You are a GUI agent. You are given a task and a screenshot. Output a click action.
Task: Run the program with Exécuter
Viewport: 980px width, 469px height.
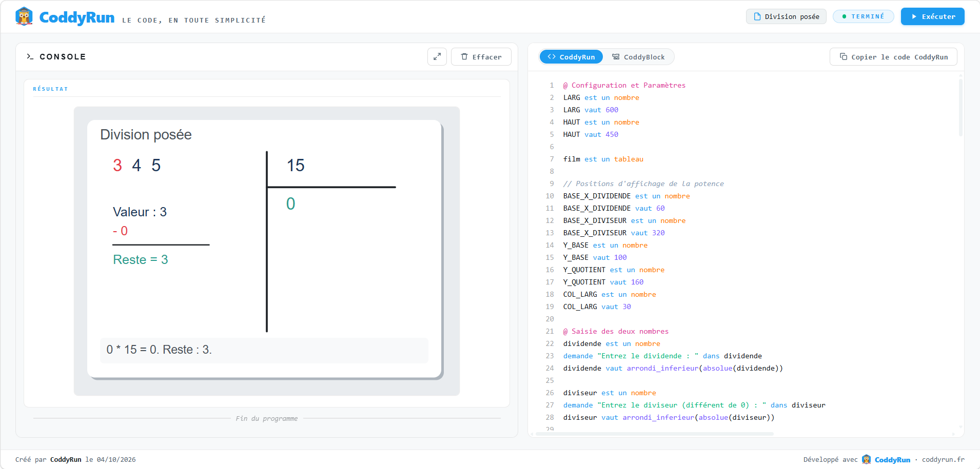click(x=933, y=16)
